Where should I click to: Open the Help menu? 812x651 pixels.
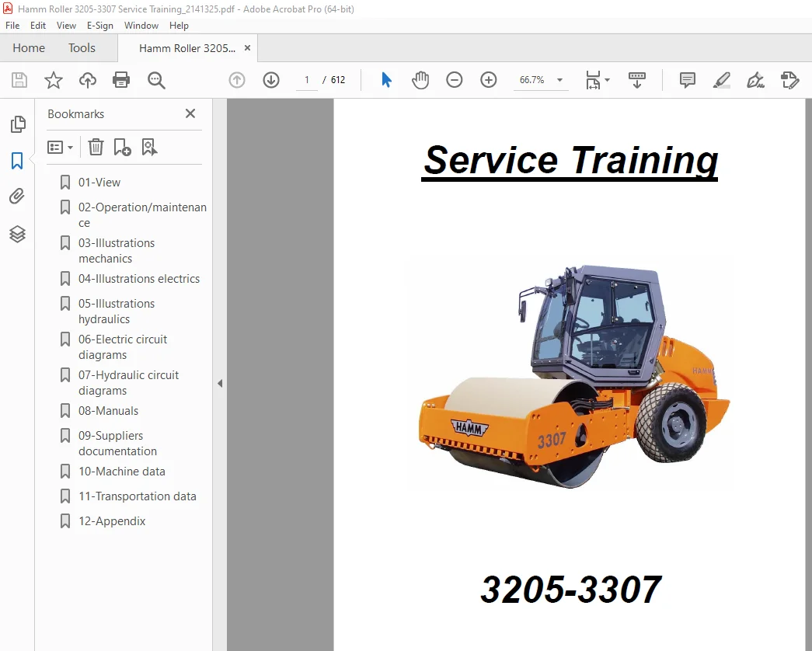(x=179, y=26)
